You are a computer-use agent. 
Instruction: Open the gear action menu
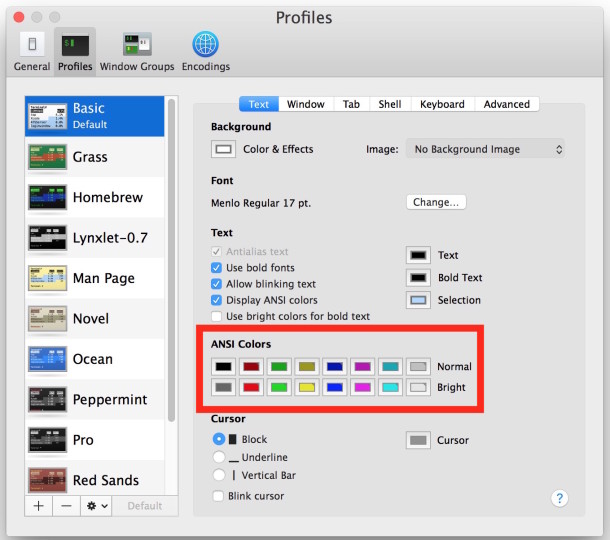point(97,506)
